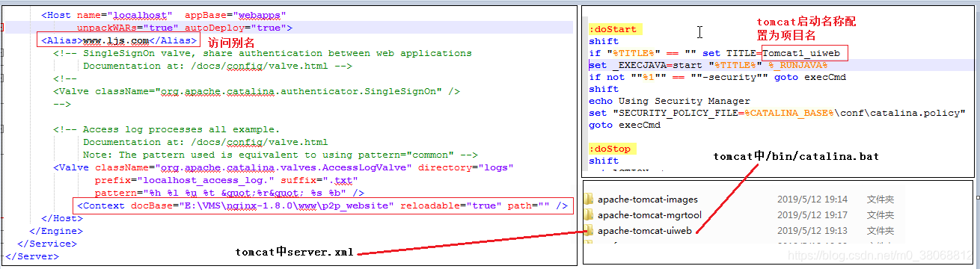The width and height of the screenshot is (980, 269).
Task: Click the SECURITY_POLICY_FILE catalina.policy line
Action: pyautogui.click(x=777, y=113)
